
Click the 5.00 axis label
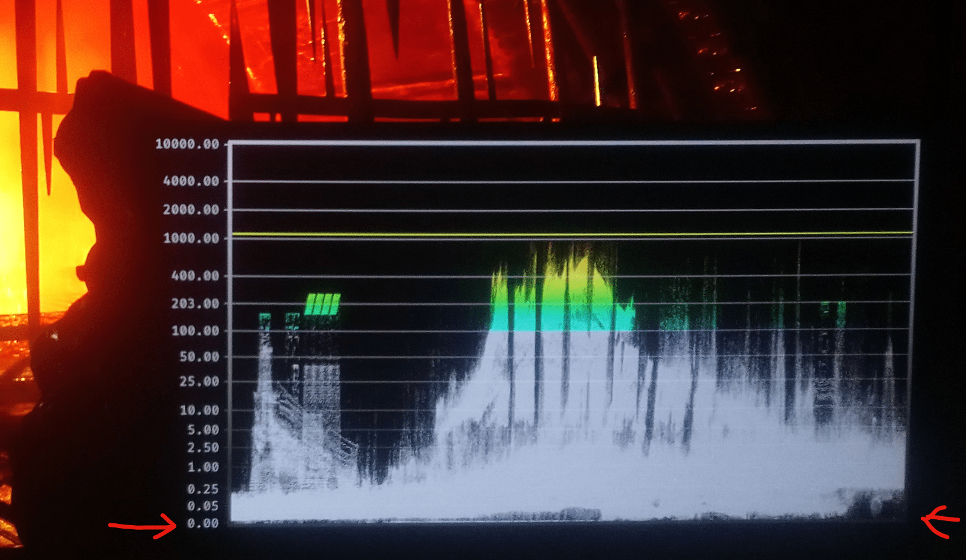203,430
